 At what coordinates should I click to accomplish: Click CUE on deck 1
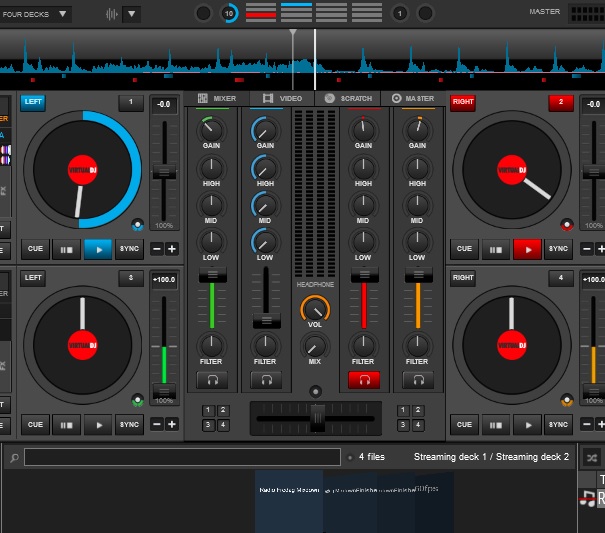[35, 249]
